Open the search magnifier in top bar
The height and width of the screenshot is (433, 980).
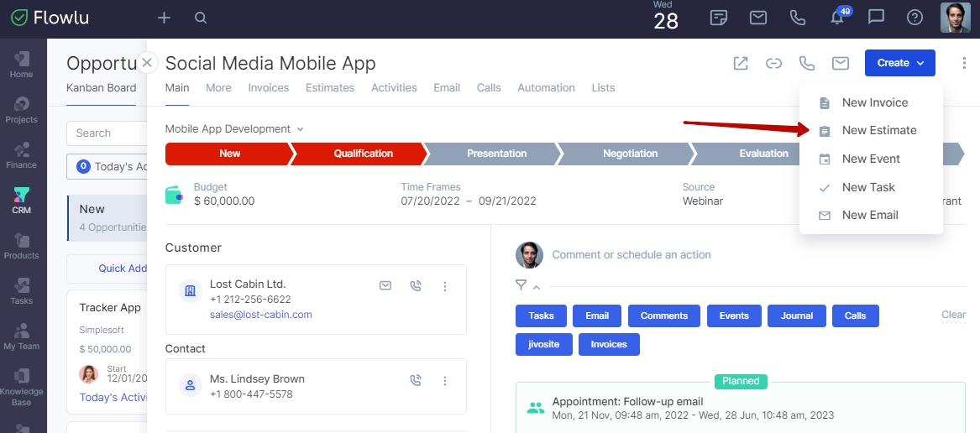pos(201,18)
